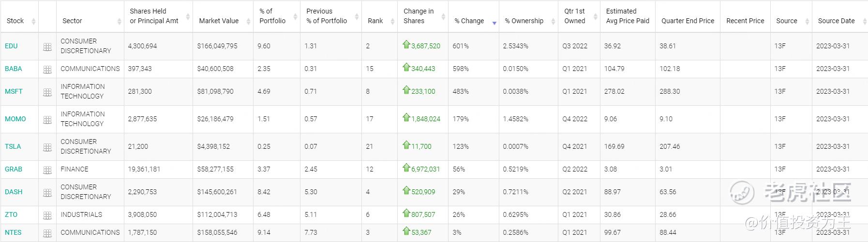
Task: Follow the MSFT stock link
Action: (14, 91)
